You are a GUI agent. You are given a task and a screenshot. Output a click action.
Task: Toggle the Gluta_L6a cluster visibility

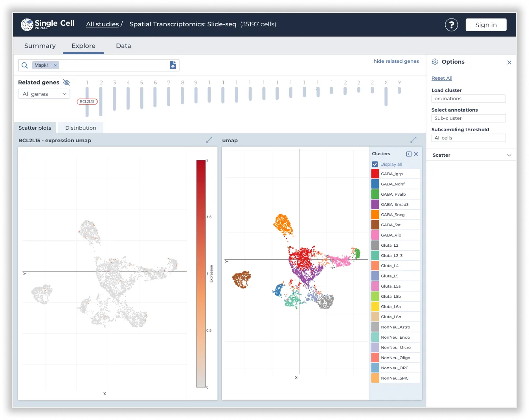(x=395, y=306)
